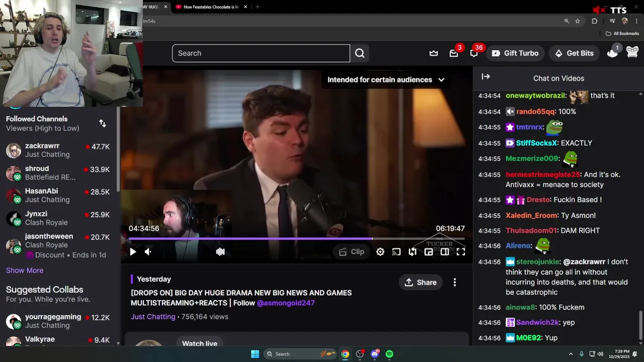Create a Clip from the video
Viewport: 644px width, 362px height.
(x=351, y=252)
